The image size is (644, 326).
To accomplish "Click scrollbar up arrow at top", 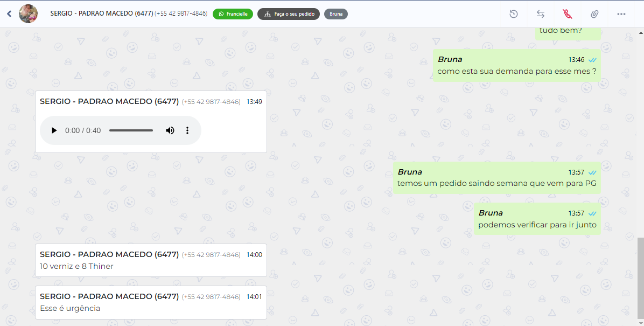I will pyautogui.click(x=641, y=32).
